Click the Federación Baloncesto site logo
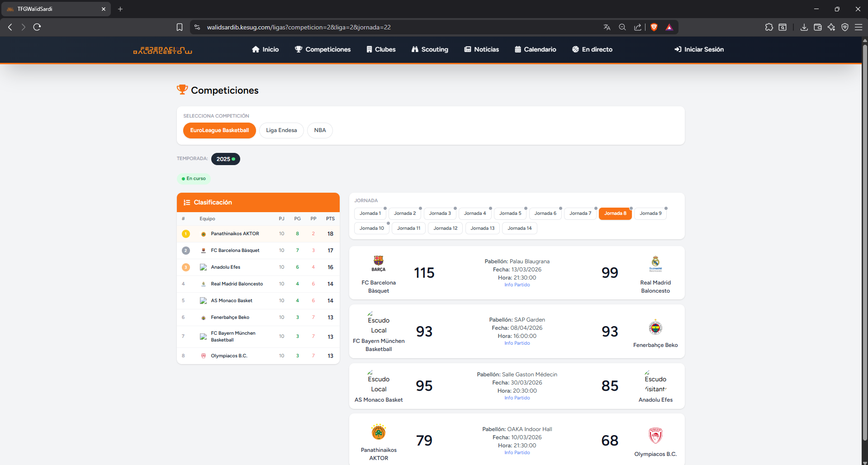868x465 pixels. (162, 50)
